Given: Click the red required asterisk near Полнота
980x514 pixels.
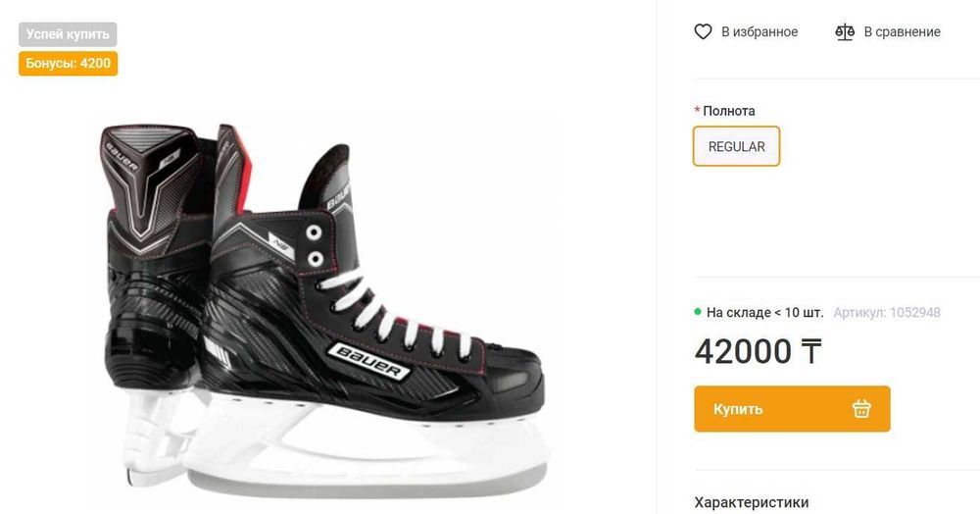Looking at the screenshot, I should click(x=697, y=111).
